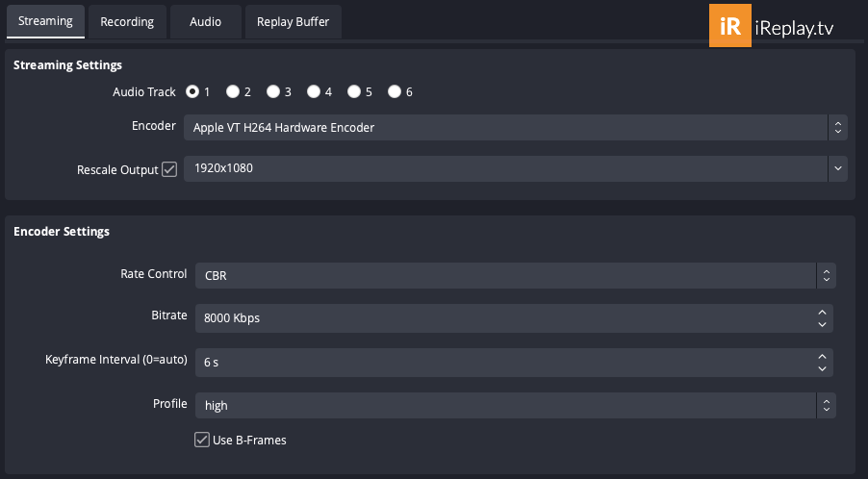Viewport: 868px width, 479px height.
Task: Select Audio Track 1 radio button
Action: click(x=192, y=91)
